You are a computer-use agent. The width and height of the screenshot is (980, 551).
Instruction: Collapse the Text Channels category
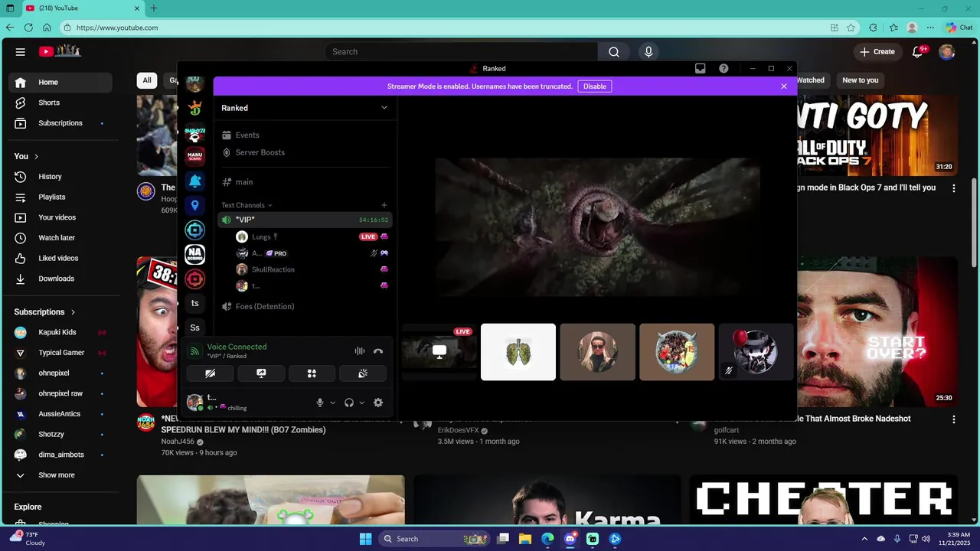tap(246, 205)
